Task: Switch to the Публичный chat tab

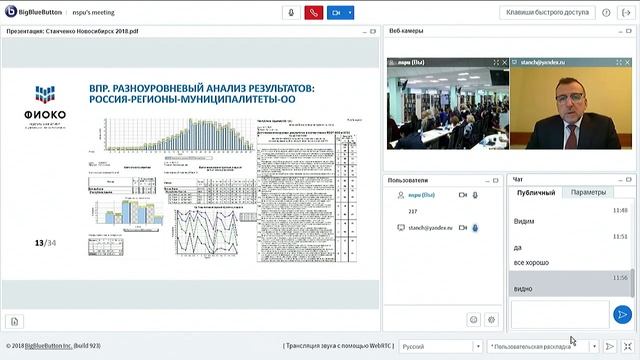Action: 536,193
